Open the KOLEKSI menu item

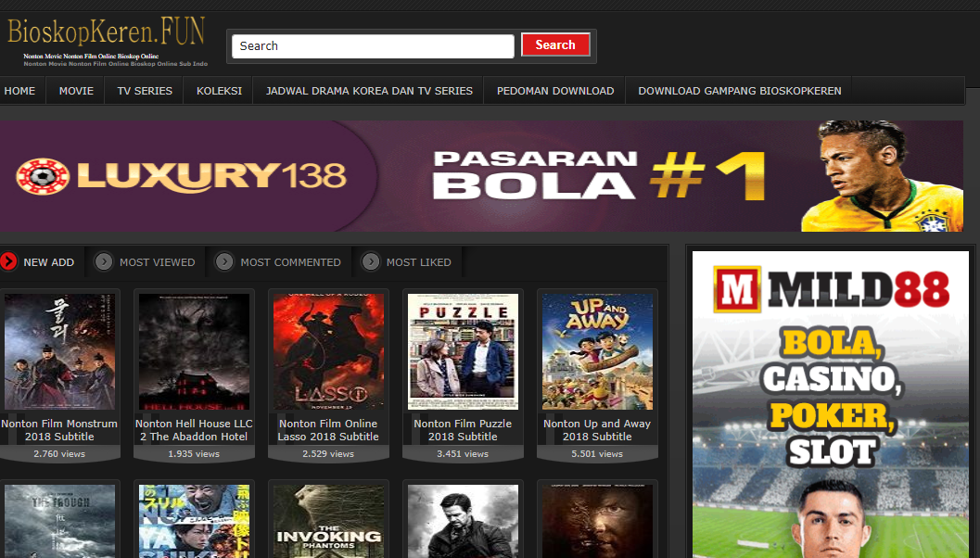tap(219, 91)
